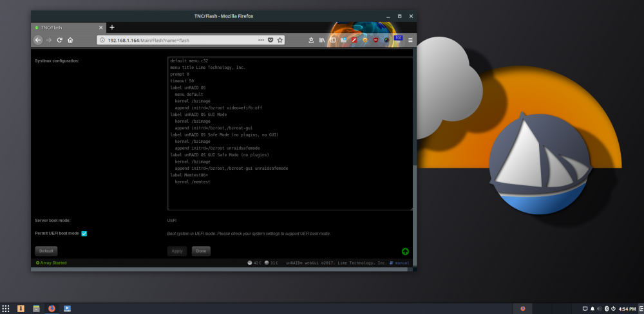Screen dimensions: 644x314
Task: Click the red pen extension icon
Action: point(354,41)
